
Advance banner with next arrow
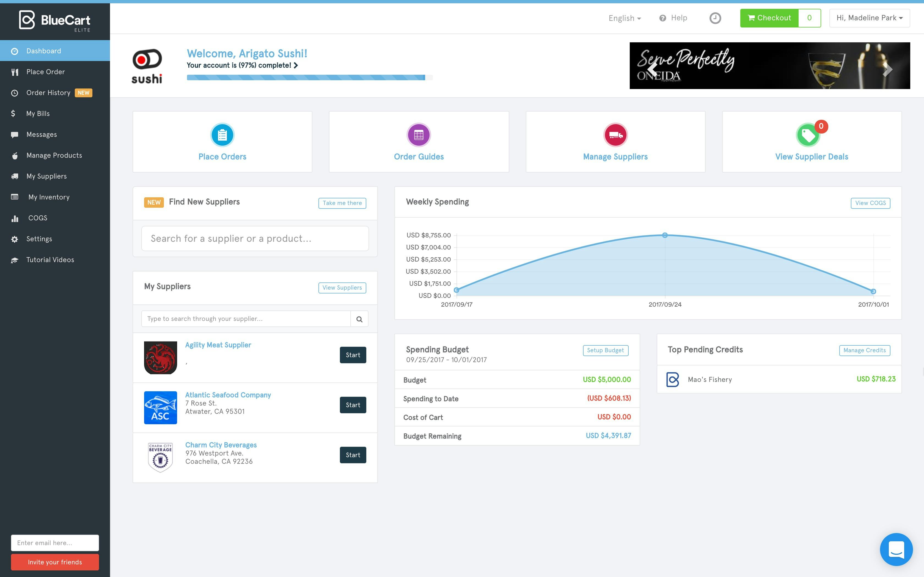click(887, 69)
